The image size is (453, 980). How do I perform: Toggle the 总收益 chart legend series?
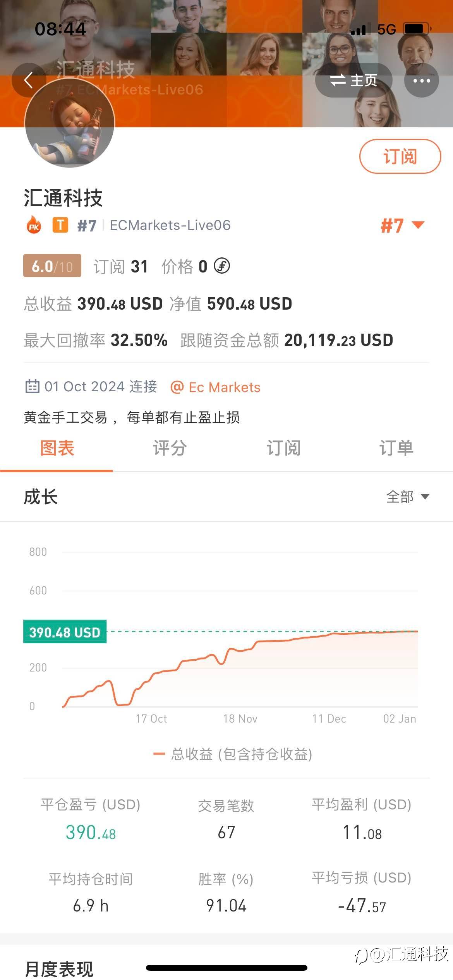[233, 754]
